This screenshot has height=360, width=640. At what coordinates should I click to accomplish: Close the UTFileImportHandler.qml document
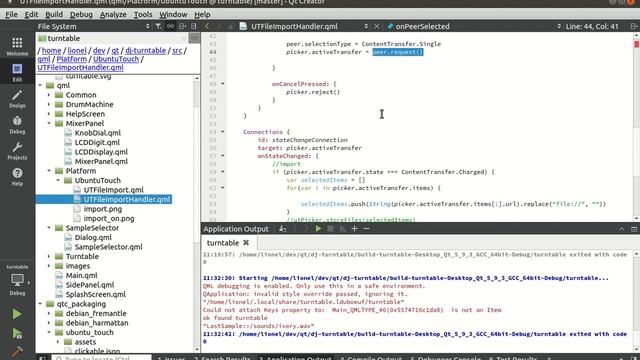(376, 26)
